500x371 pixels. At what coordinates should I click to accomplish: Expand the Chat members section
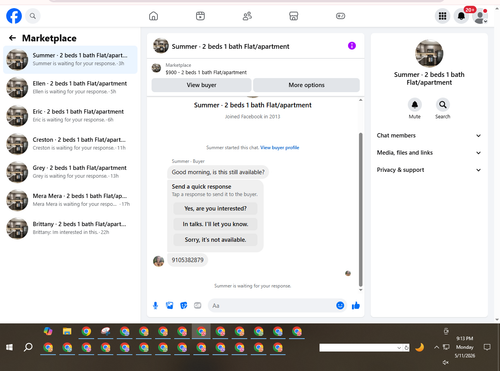429,135
